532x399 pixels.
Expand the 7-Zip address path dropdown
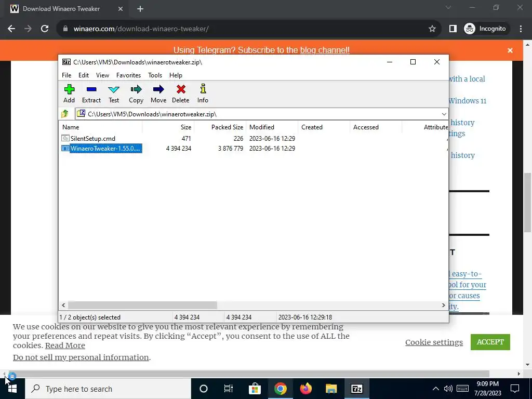pyautogui.click(x=444, y=114)
